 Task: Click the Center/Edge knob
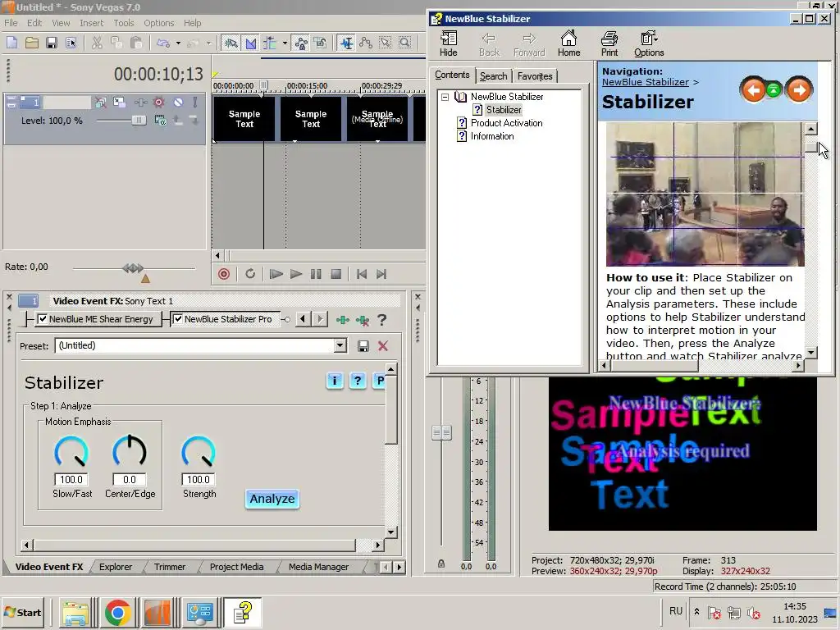point(130,451)
